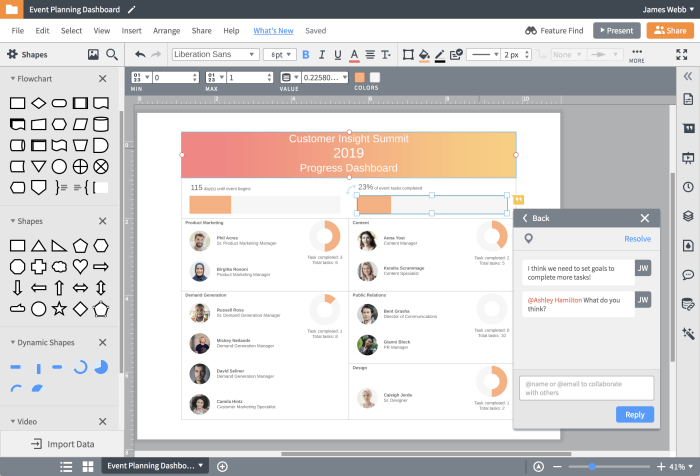This screenshot has width=700, height=476.
Task: Click the zoom slider handle
Action: pos(592,467)
